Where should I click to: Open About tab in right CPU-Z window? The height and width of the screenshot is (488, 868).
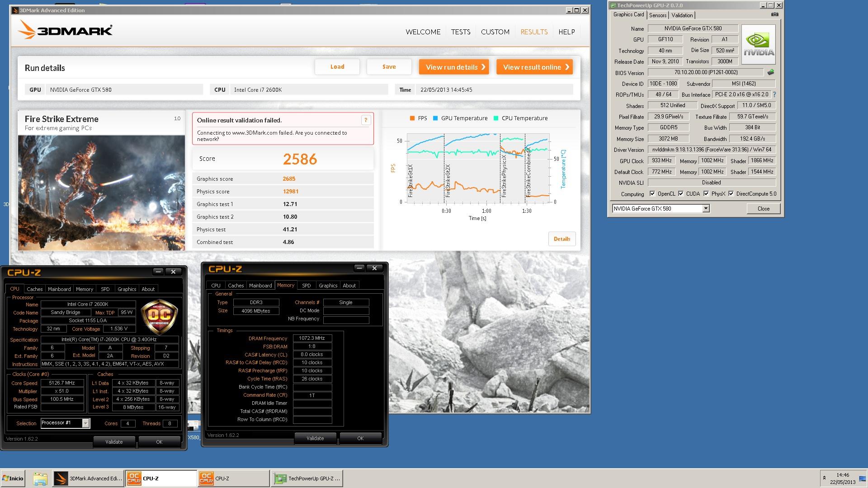tap(349, 285)
